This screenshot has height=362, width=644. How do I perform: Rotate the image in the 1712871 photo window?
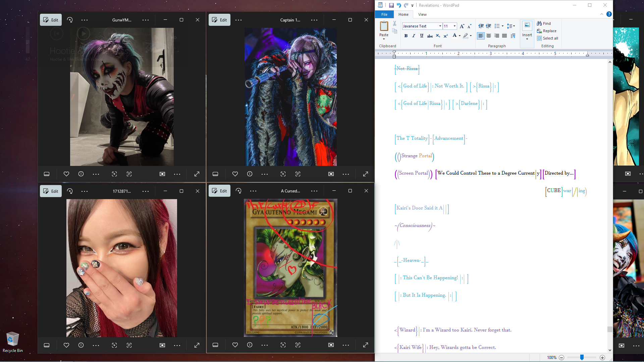[70, 191]
